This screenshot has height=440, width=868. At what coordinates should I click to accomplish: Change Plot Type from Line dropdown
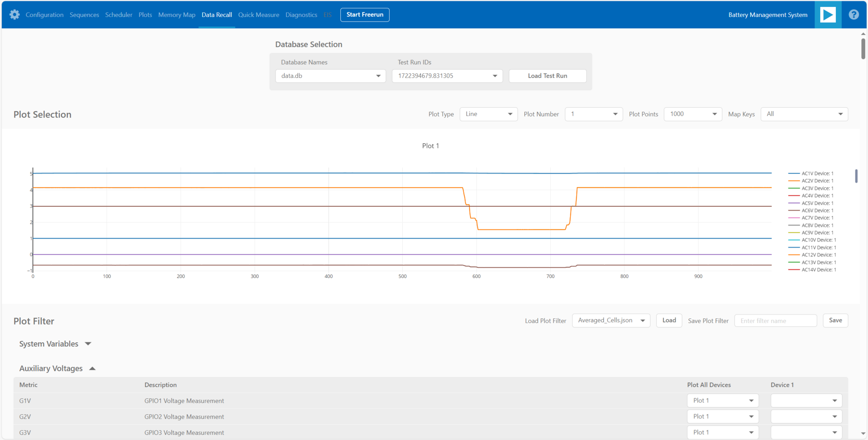(488, 114)
